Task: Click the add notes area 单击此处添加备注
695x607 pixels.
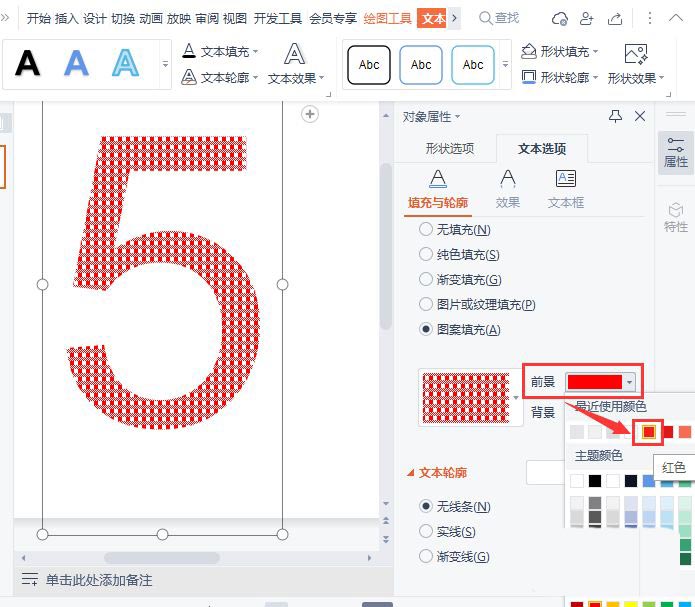Action: pyautogui.click(x=99, y=580)
